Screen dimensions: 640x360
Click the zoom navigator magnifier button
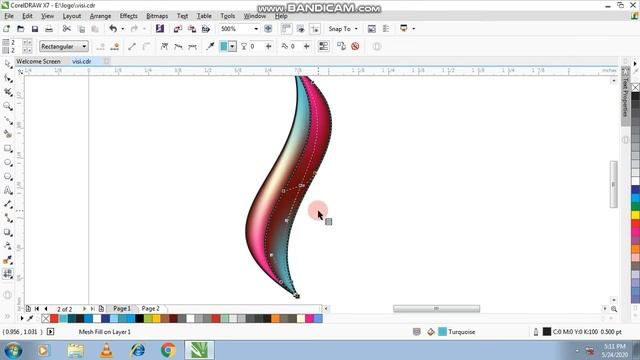613,309
